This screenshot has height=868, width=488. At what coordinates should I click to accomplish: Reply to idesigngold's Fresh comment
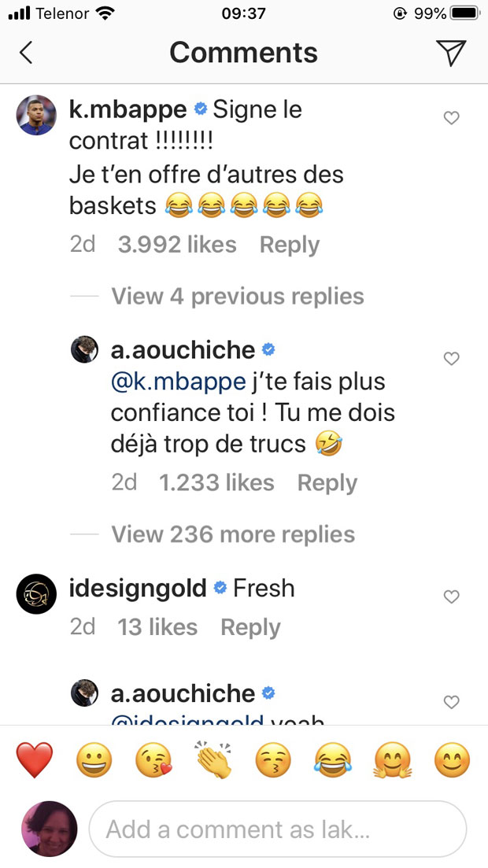250,627
